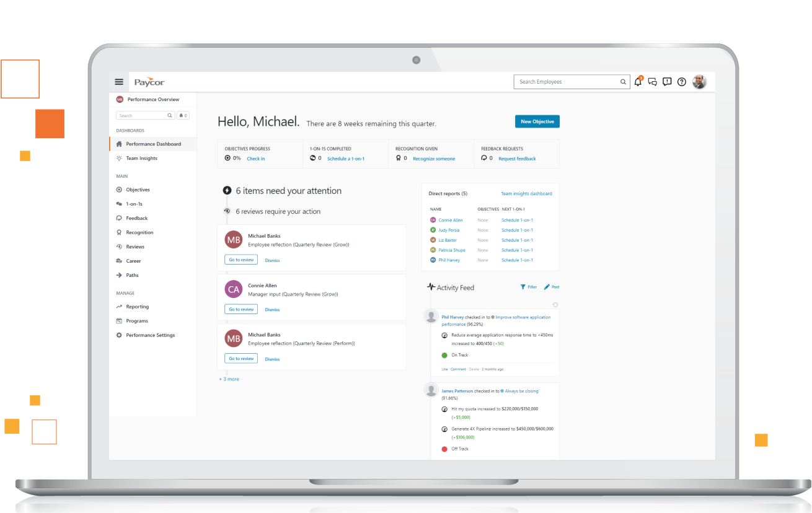The height and width of the screenshot is (513, 812).
Task: Click the 6 reviews require action icon
Action: (x=227, y=211)
